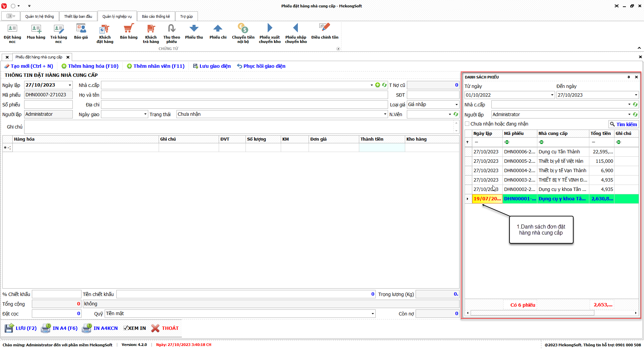Click green add supplier plus icon
Screen dimensions: 644x349
point(378,85)
